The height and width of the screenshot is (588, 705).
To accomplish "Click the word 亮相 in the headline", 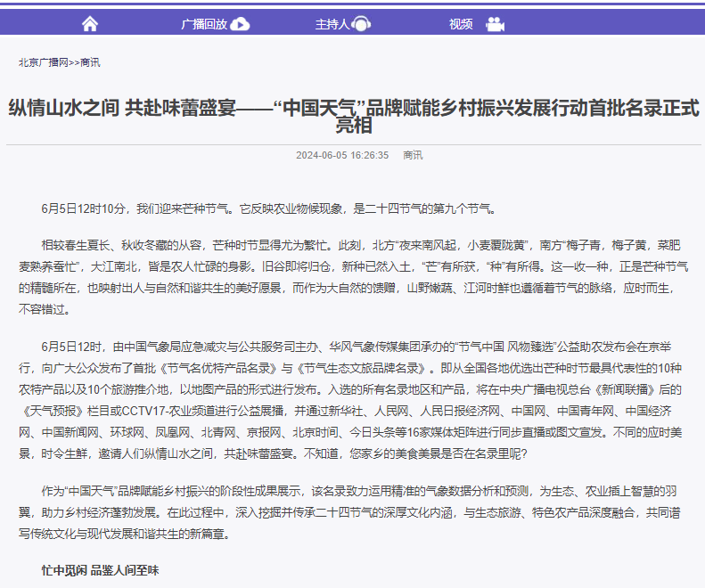I will [354, 126].
